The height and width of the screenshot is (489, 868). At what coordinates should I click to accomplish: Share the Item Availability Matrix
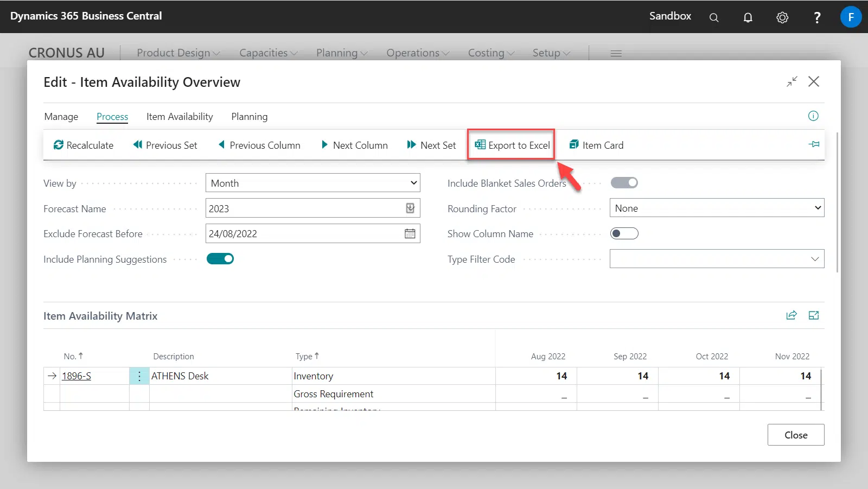(x=792, y=315)
